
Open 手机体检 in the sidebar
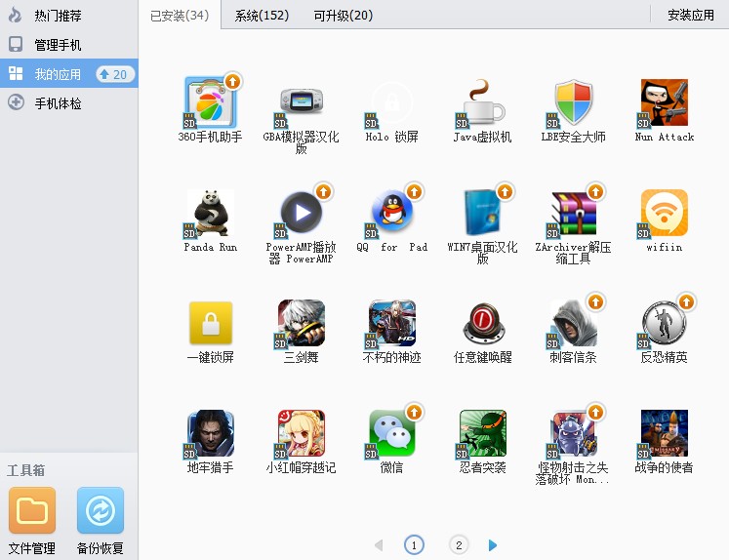click(69, 102)
